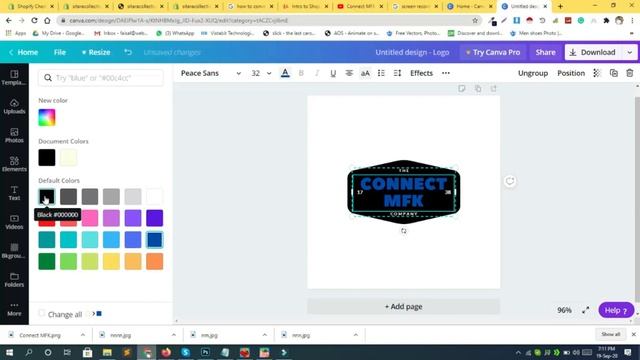
Task: Open new browser tab
Action: click(x=560, y=6)
